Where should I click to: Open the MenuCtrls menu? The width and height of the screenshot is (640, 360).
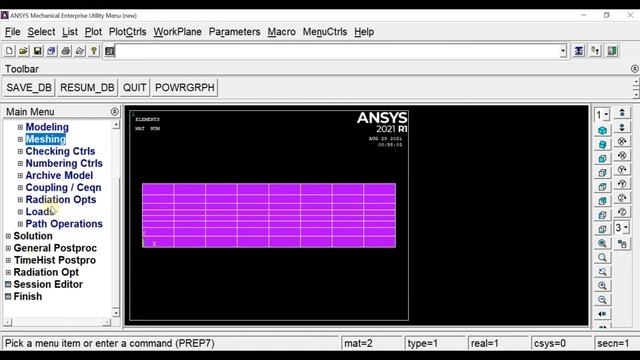[325, 32]
